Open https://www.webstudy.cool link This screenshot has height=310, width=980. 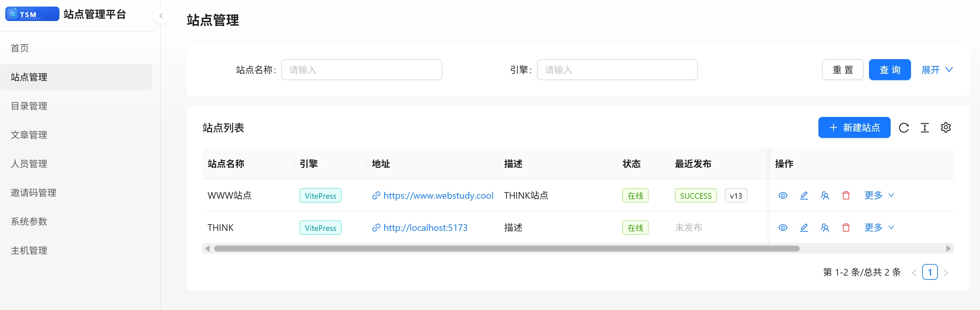438,195
